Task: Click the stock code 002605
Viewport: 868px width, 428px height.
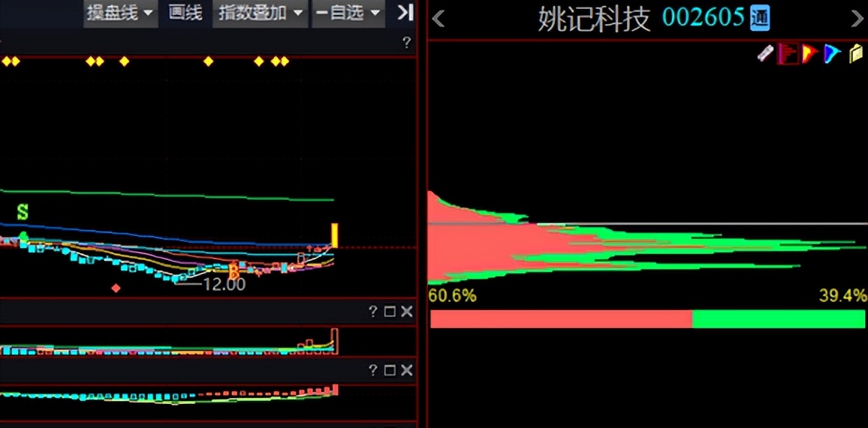Action: pyautogui.click(x=704, y=18)
